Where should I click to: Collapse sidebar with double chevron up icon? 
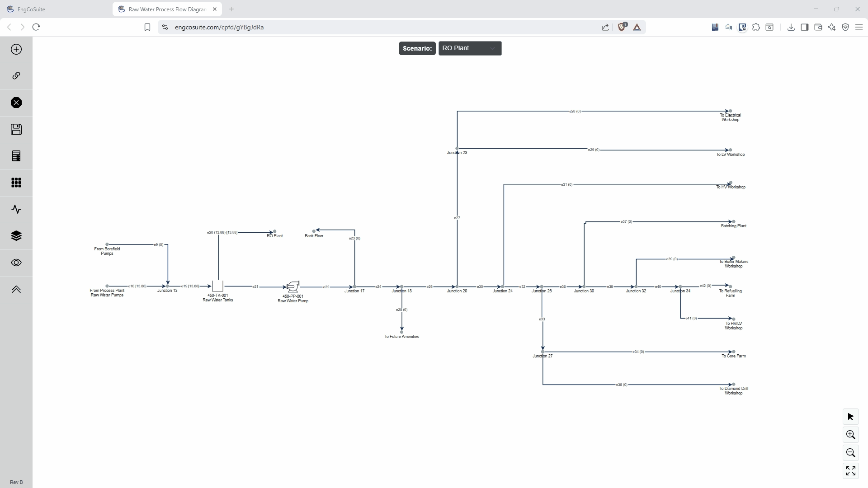click(x=16, y=289)
